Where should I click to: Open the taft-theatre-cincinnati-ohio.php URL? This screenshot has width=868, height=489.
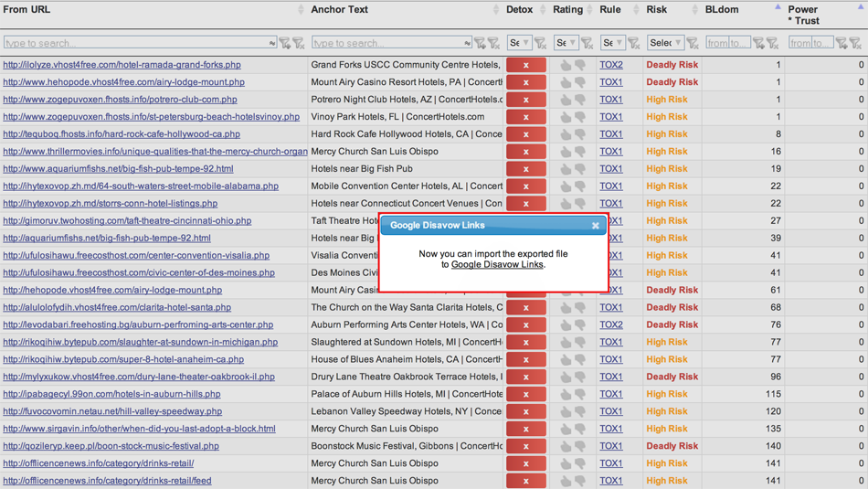point(127,221)
